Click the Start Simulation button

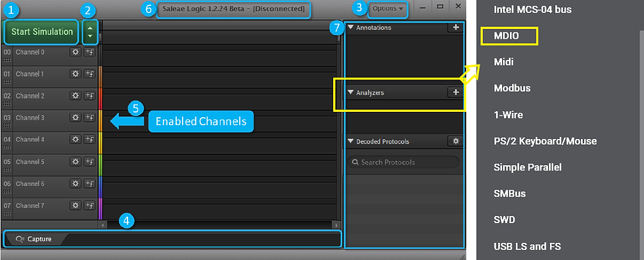(41, 32)
